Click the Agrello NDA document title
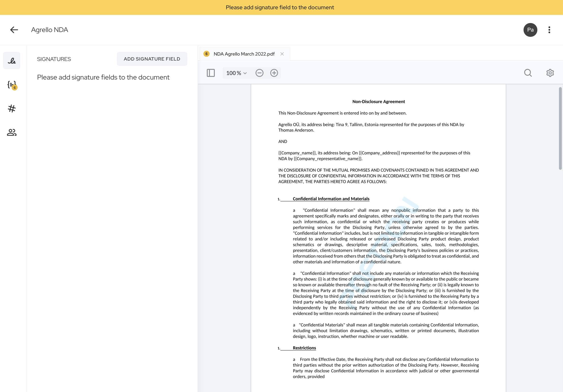This screenshot has width=563, height=392. click(x=49, y=30)
